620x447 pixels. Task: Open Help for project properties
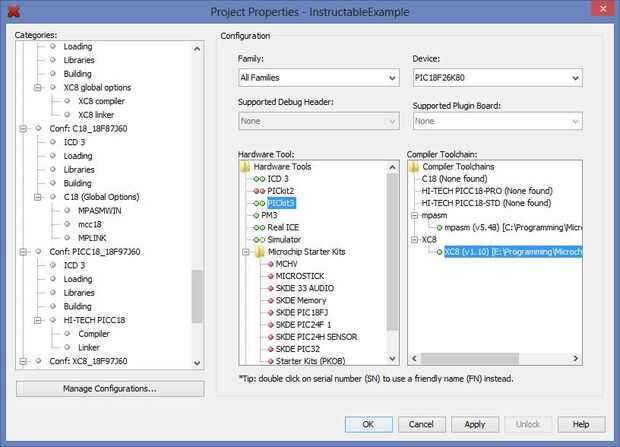(x=581, y=424)
